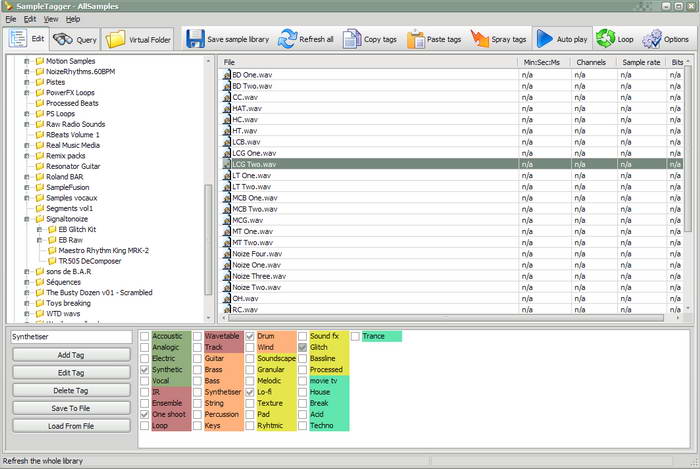This screenshot has width=700, height=469.
Task: Open the File menu
Action: point(11,19)
